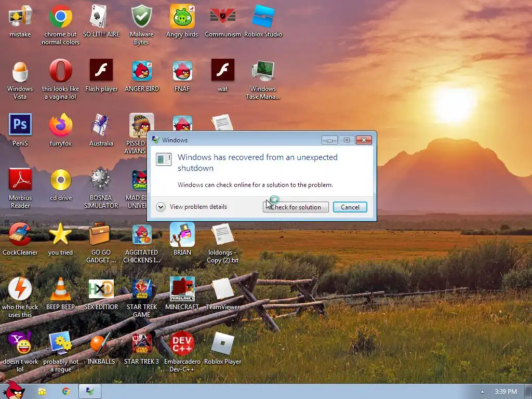Open the 'Flash player' icon
The image size is (532, 399).
[101, 70]
